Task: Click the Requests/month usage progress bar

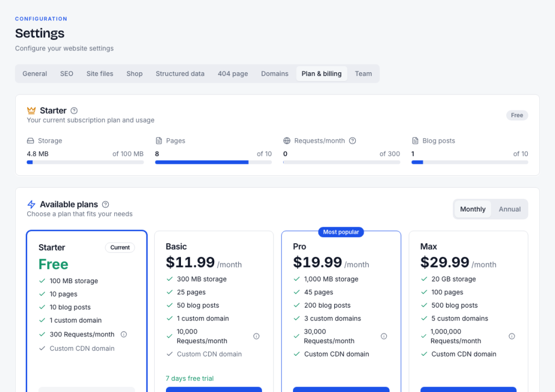Action: 341,162
